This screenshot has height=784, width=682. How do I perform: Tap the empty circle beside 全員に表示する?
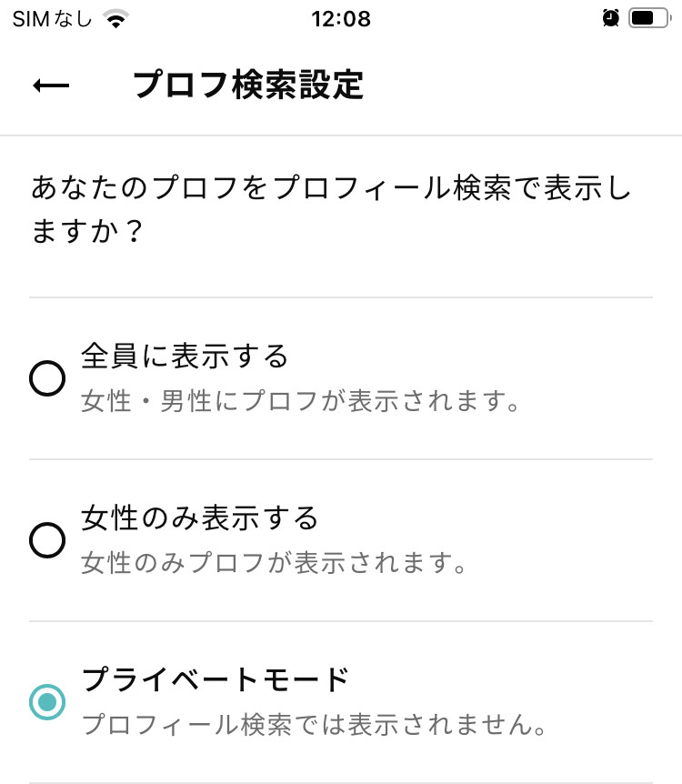pos(47,378)
